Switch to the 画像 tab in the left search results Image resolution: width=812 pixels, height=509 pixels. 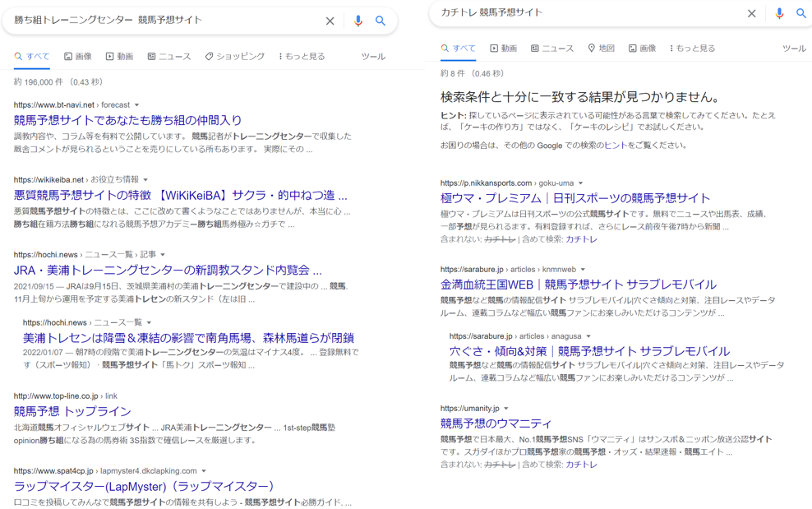[x=78, y=57]
